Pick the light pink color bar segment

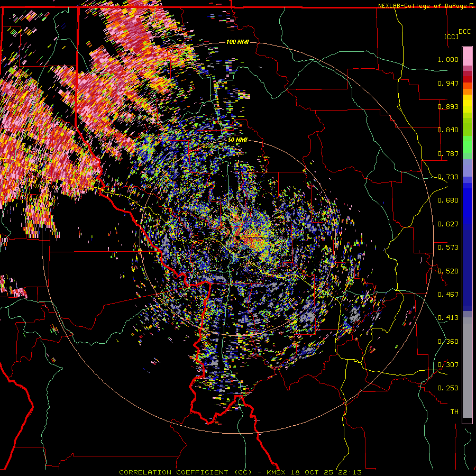coord(467,56)
